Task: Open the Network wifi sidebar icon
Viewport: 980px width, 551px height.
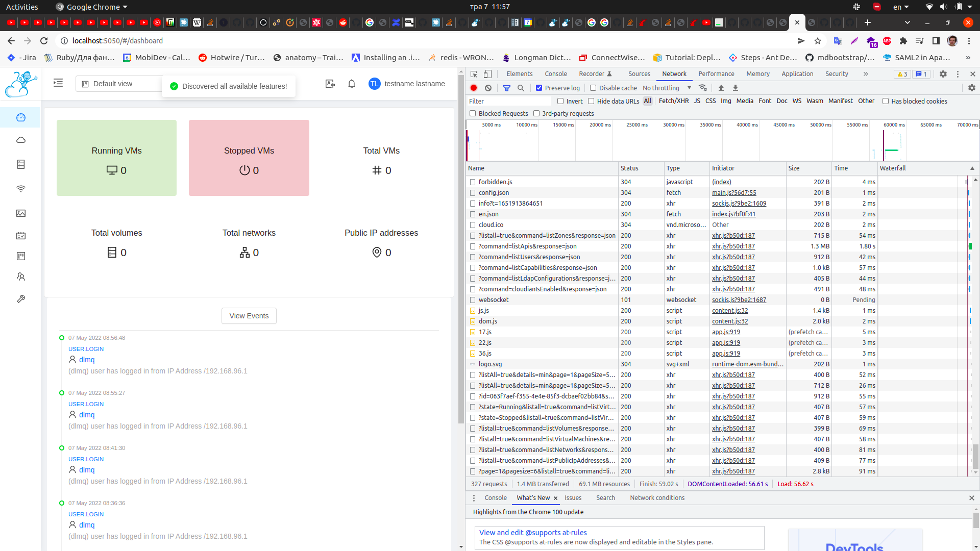Action: click(x=21, y=189)
